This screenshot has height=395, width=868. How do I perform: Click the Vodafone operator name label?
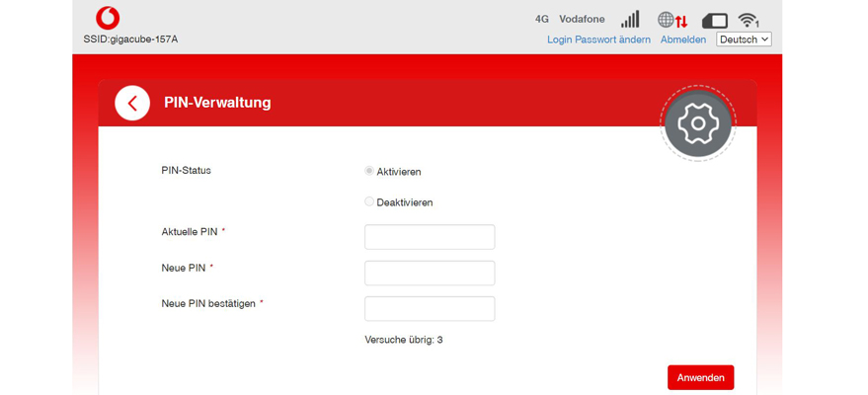(x=582, y=19)
